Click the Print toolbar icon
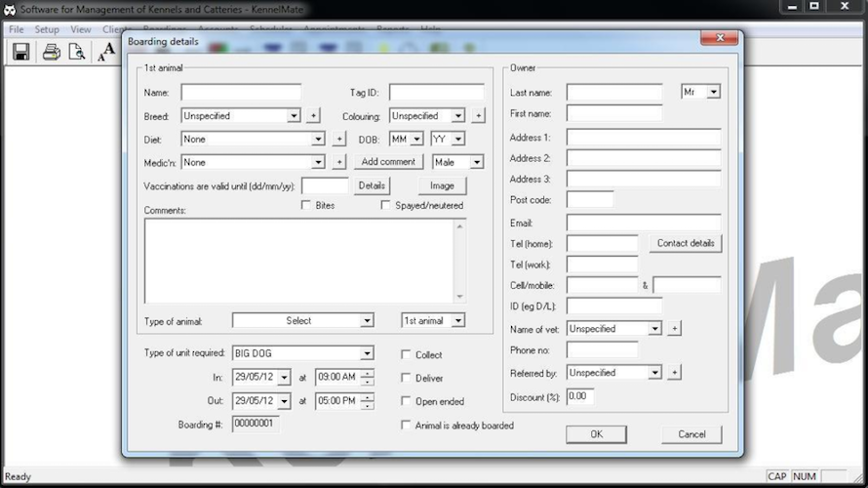Viewport: 868px width, 488px height. click(x=52, y=52)
